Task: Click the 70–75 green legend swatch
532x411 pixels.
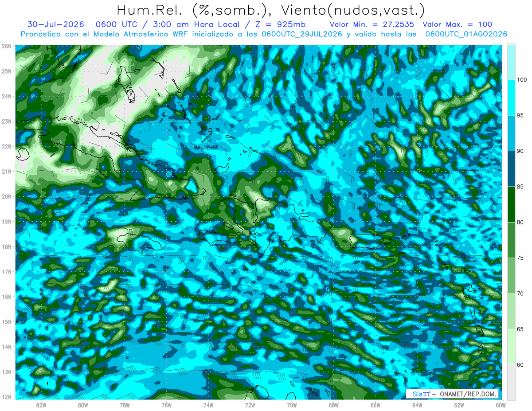Action: pos(511,276)
